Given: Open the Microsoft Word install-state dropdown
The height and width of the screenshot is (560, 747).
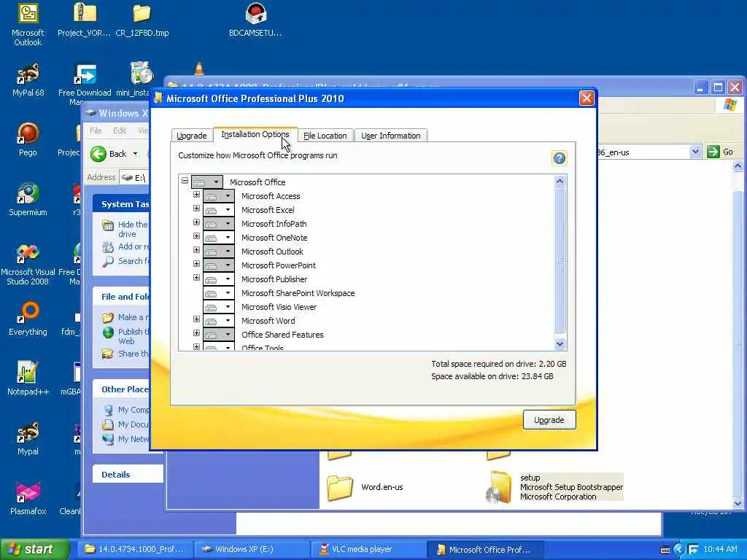Looking at the screenshot, I should 219,321.
